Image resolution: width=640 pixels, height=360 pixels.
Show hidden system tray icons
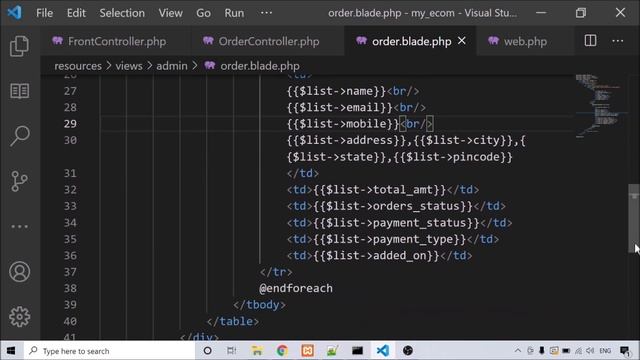click(x=518, y=351)
